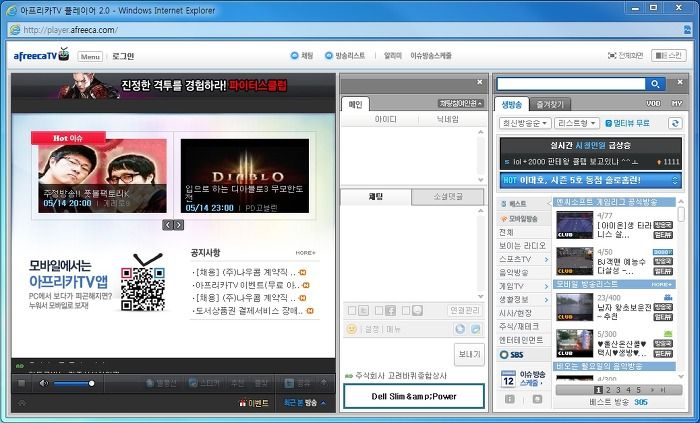Click the stop button in the player
The height and width of the screenshot is (423, 700).
pyautogui.click(x=21, y=383)
